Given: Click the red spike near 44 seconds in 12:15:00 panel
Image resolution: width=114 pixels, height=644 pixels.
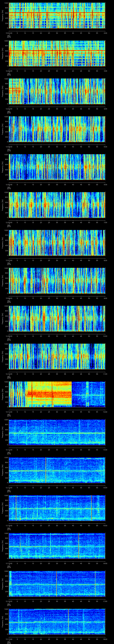Looking at the screenshot, I should click(79, 546).
